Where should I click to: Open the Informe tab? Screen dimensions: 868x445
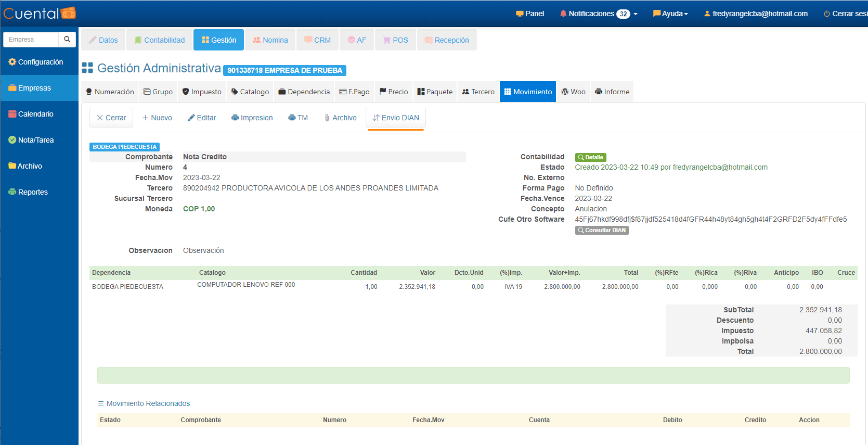(612, 92)
